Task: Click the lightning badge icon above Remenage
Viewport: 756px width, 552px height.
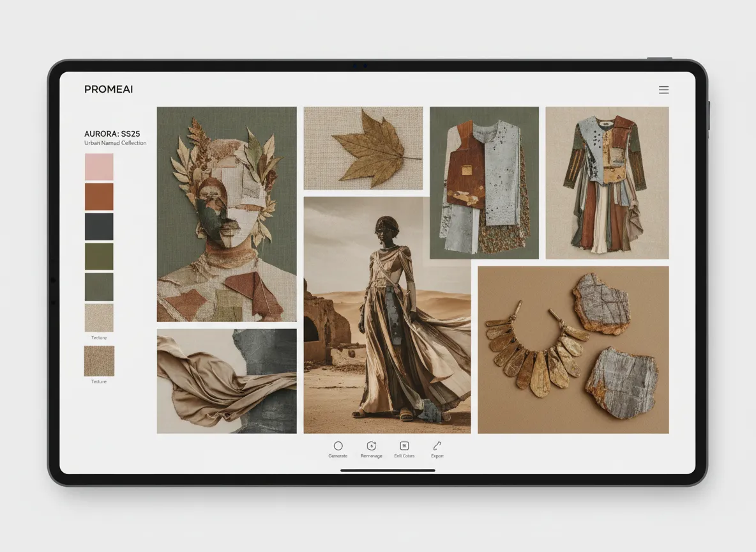Action: pyautogui.click(x=371, y=445)
